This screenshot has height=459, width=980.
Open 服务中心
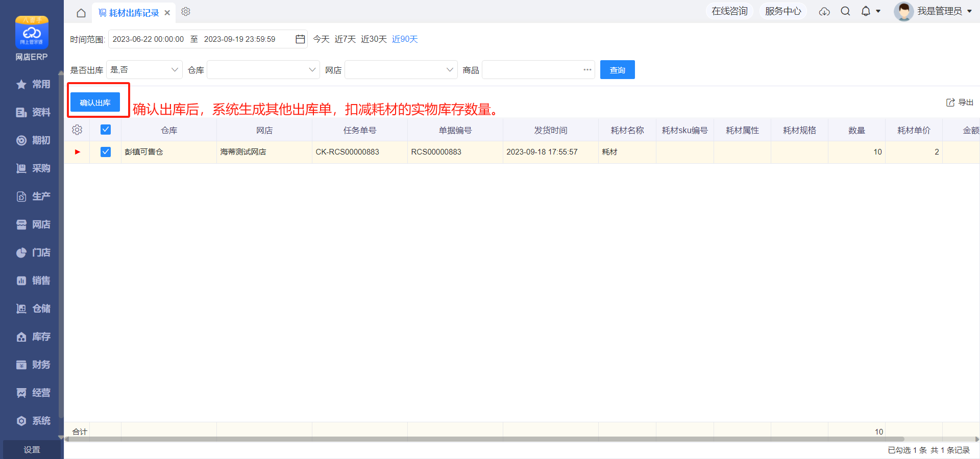(783, 11)
